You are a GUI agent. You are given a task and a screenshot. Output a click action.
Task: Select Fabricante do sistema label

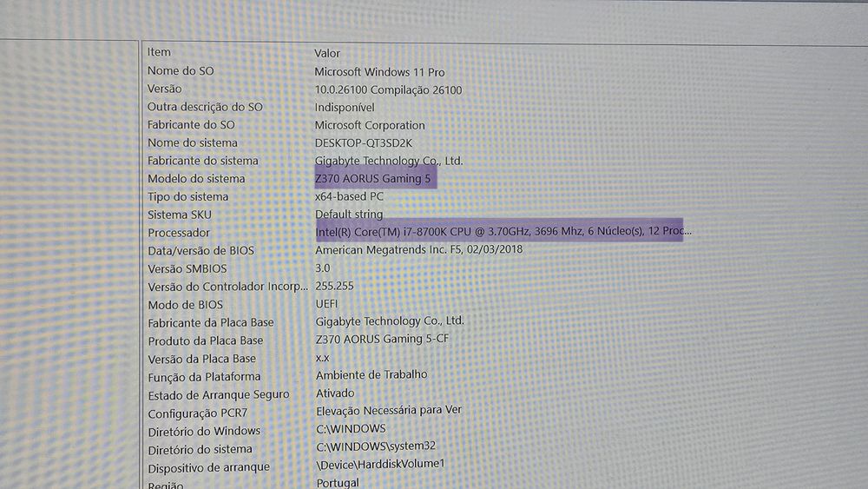[x=203, y=161]
